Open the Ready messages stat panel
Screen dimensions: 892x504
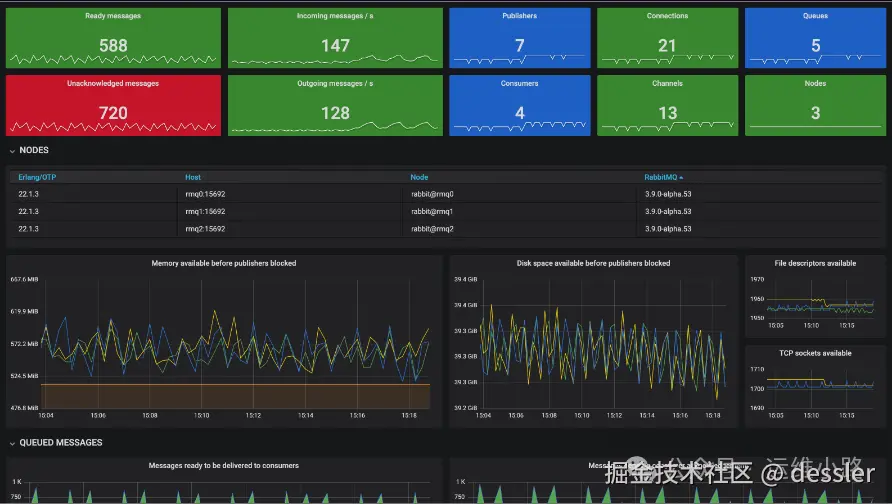(113, 38)
